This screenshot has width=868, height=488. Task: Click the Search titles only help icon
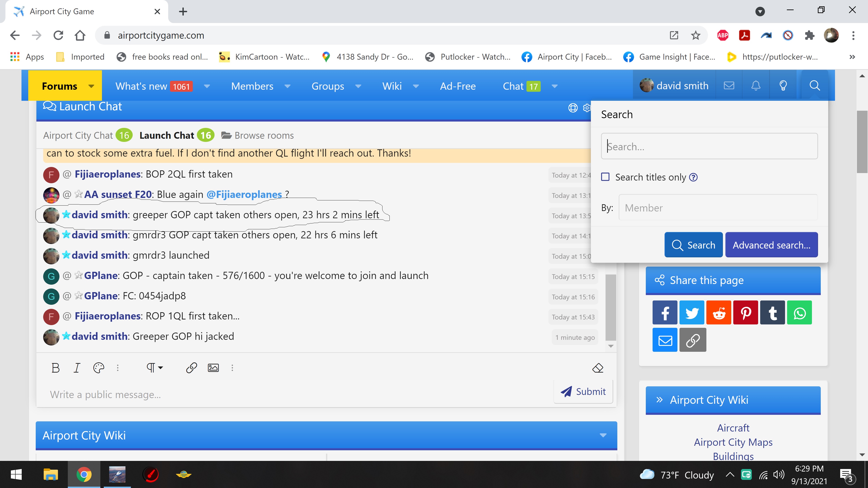tap(693, 177)
